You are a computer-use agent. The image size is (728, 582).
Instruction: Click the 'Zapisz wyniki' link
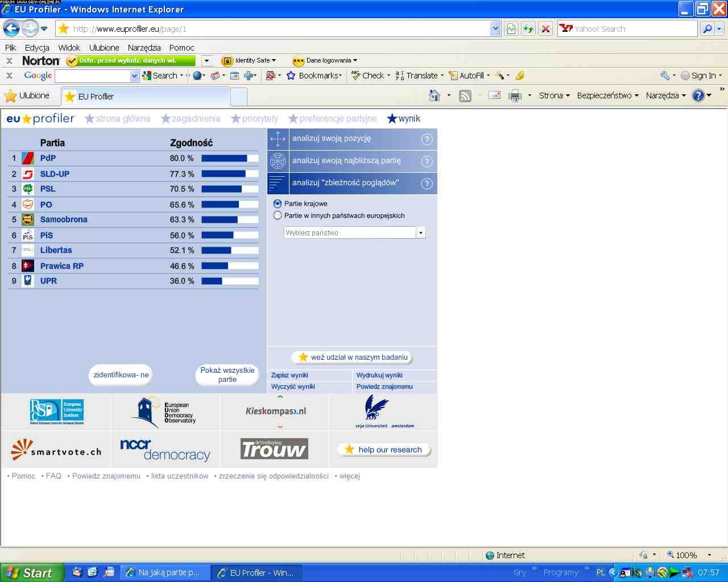(289, 375)
